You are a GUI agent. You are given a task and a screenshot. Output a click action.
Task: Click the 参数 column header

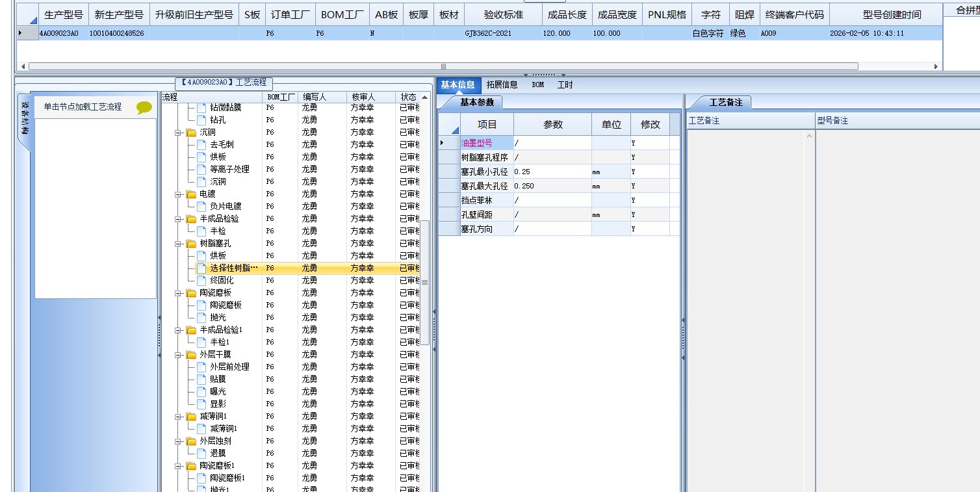point(553,125)
